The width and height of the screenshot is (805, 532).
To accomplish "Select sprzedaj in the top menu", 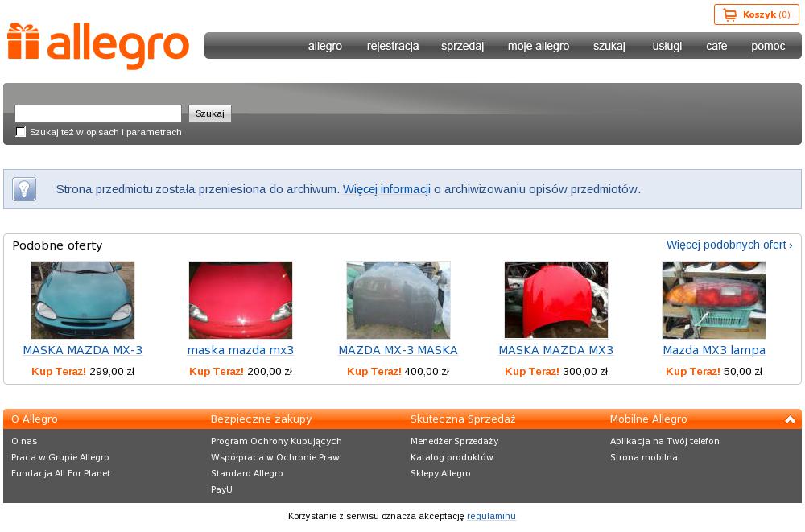I will 463,46.
